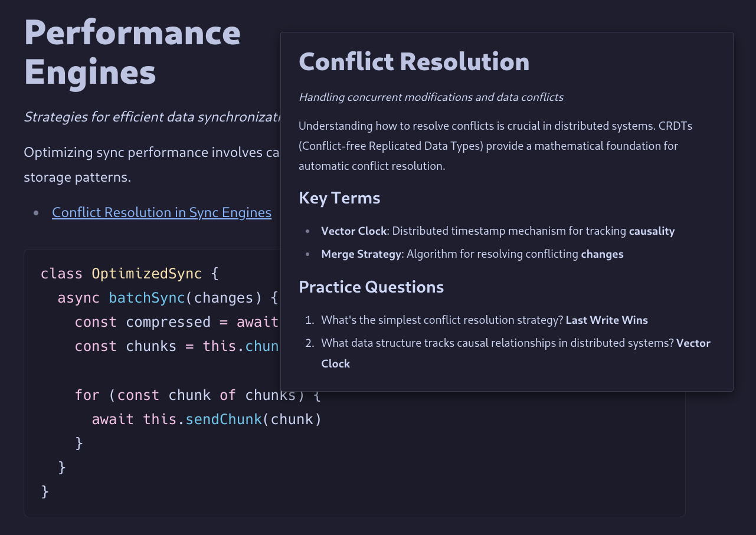Click the bold word changes in popover
This screenshot has height=535, width=756.
click(602, 254)
